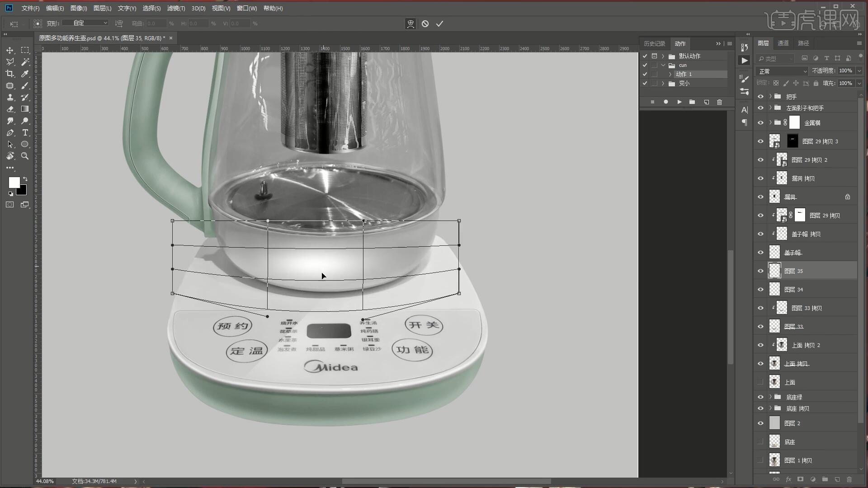Select the 图层 2 layer thumbnail

click(774, 423)
